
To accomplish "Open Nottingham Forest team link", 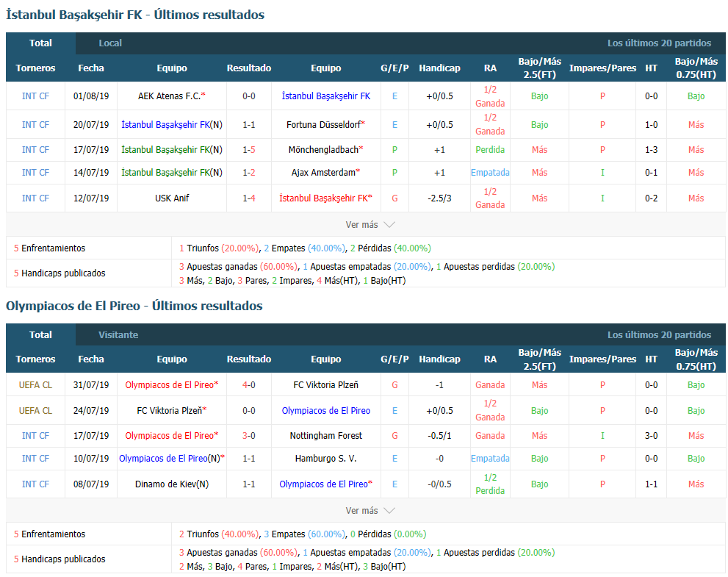I will (x=326, y=436).
